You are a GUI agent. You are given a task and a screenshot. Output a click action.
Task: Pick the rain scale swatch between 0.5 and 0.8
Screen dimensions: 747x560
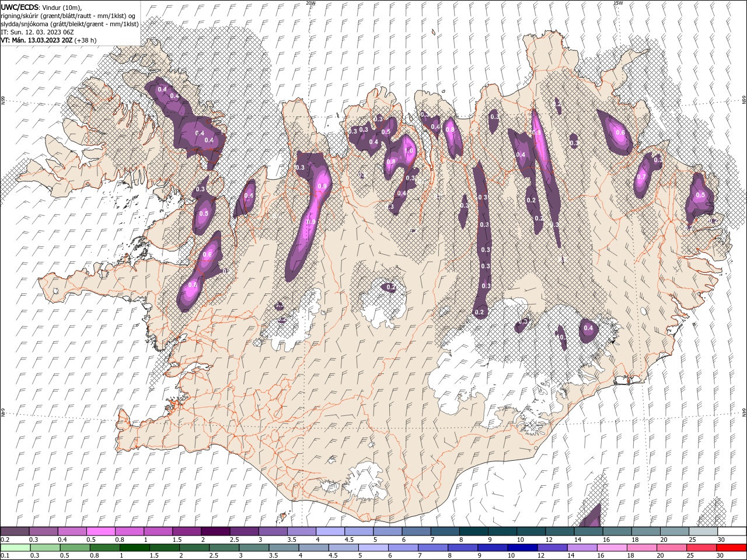click(x=75, y=547)
